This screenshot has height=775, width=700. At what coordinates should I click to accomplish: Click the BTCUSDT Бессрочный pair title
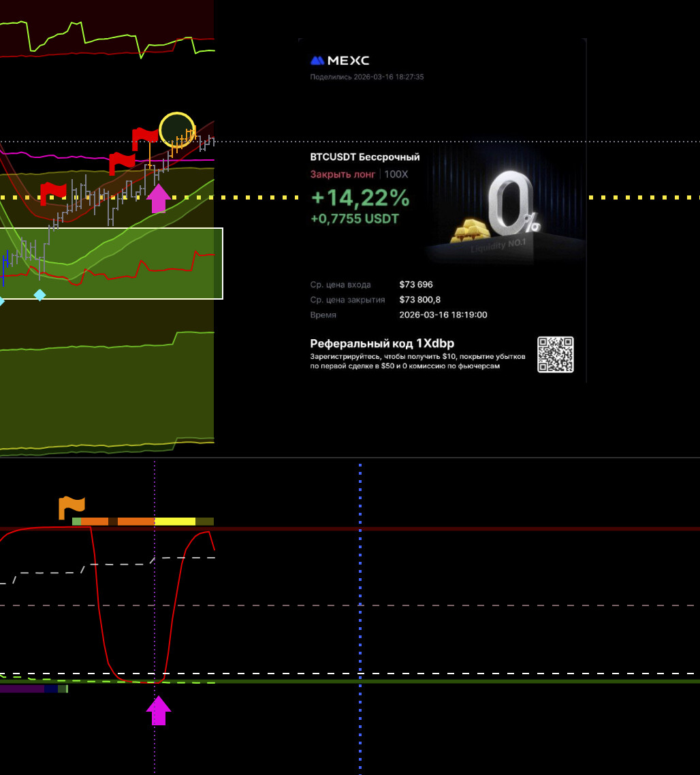click(x=365, y=157)
